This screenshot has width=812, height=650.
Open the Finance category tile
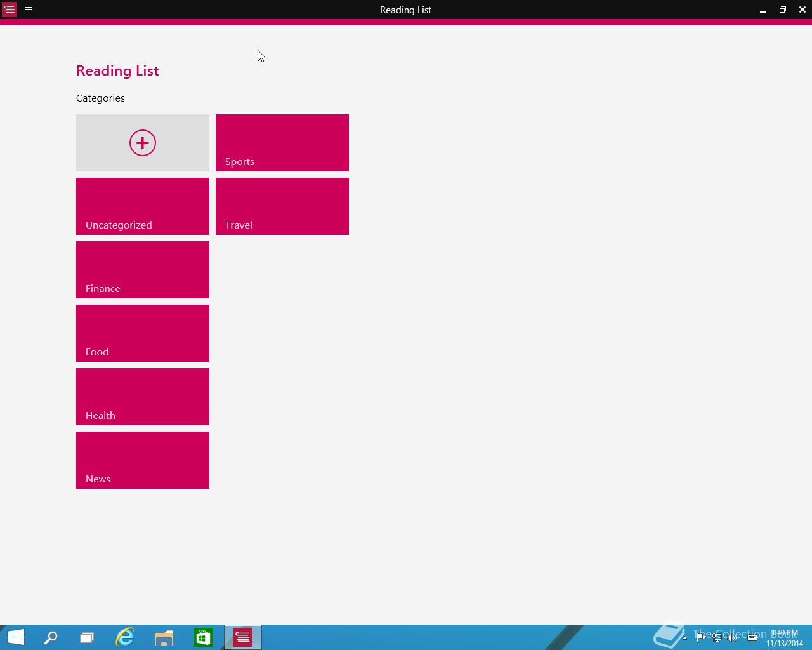tap(143, 270)
